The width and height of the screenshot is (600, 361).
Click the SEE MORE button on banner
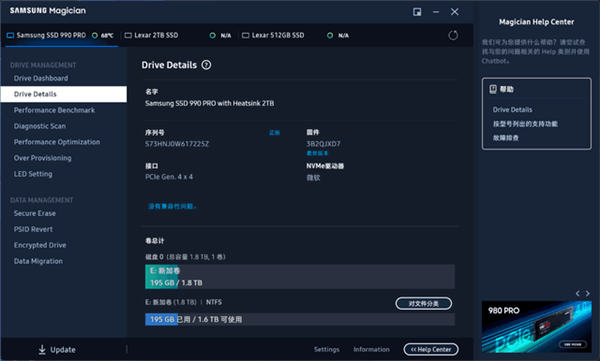[x=572, y=344]
